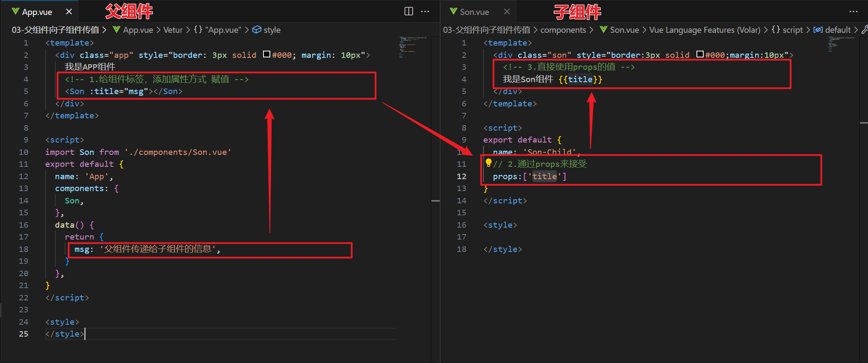Open Vue Language Features (Volar) breadcrumb
The image size is (868, 363).
click(x=705, y=30)
